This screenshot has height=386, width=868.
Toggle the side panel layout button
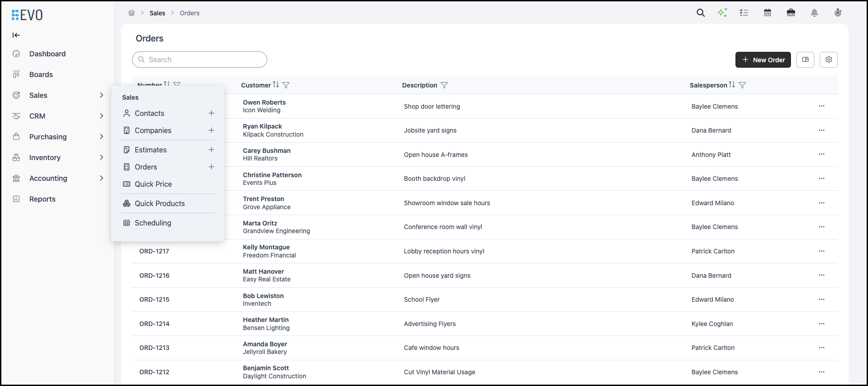coord(805,60)
